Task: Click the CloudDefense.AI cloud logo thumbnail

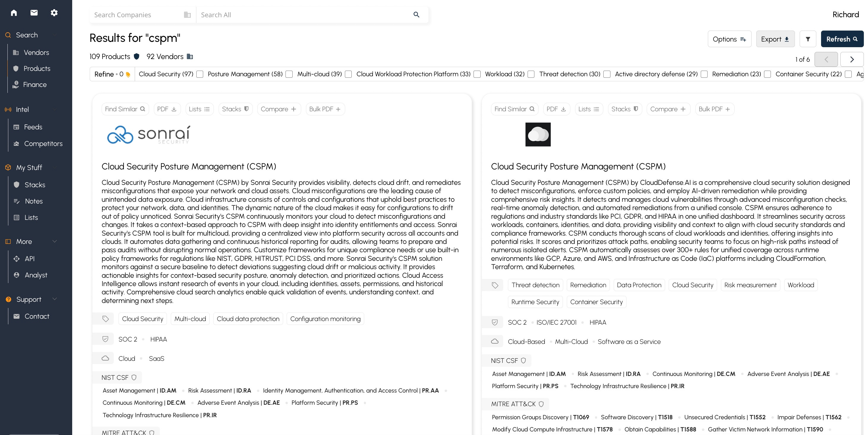Action: pos(538,134)
